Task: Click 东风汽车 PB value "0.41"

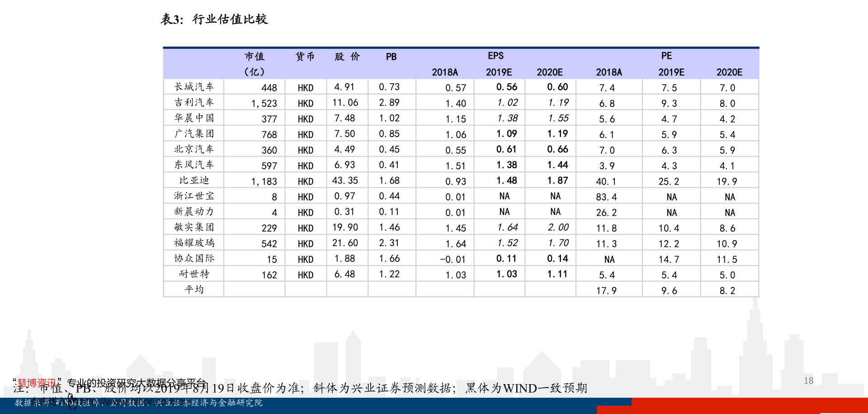Action: coord(389,165)
